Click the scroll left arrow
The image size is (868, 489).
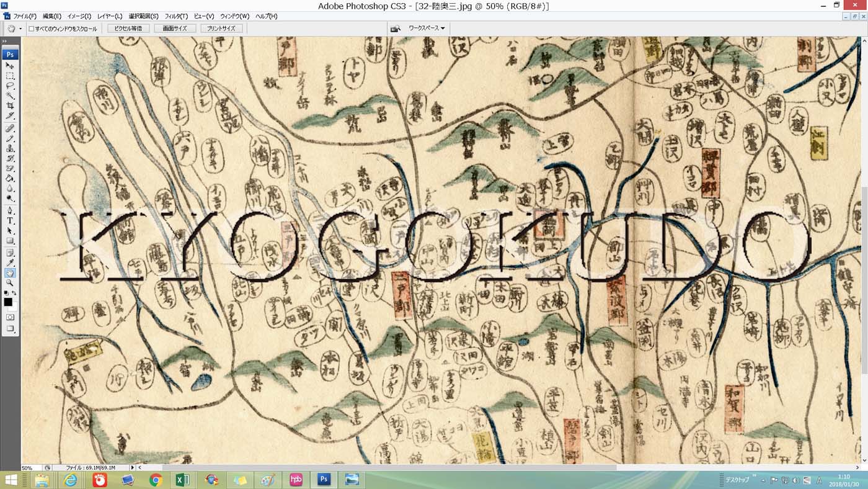click(x=140, y=468)
